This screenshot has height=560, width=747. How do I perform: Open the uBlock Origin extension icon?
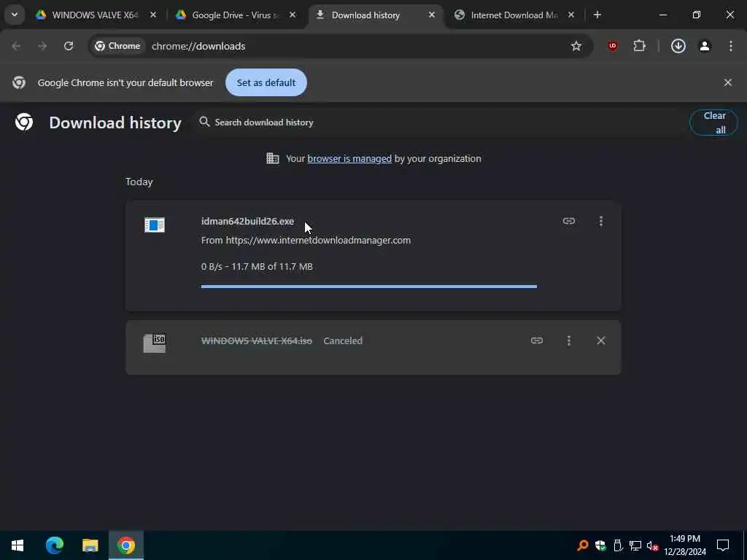click(612, 46)
